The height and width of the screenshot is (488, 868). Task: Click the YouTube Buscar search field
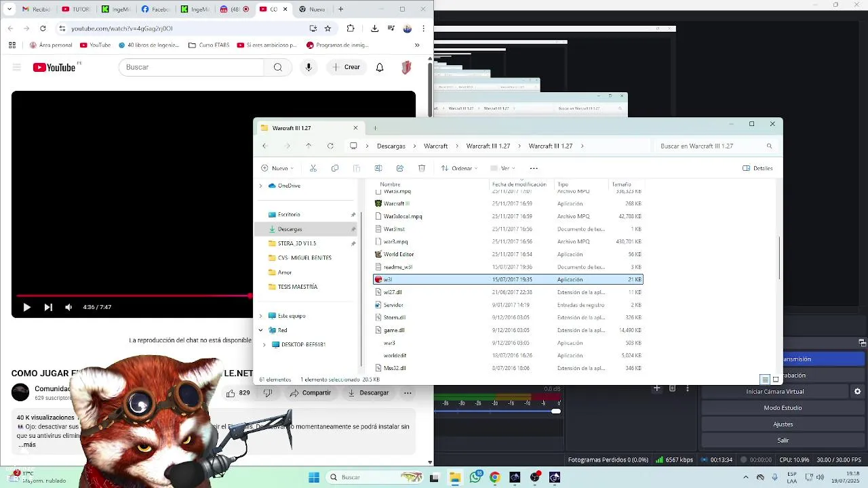[191, 67]
